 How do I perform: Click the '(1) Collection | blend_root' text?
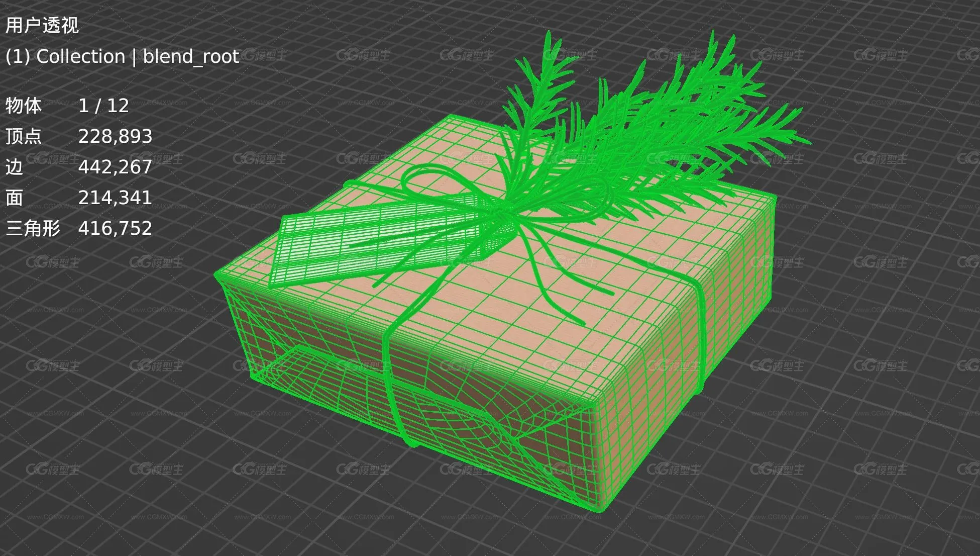122,56
